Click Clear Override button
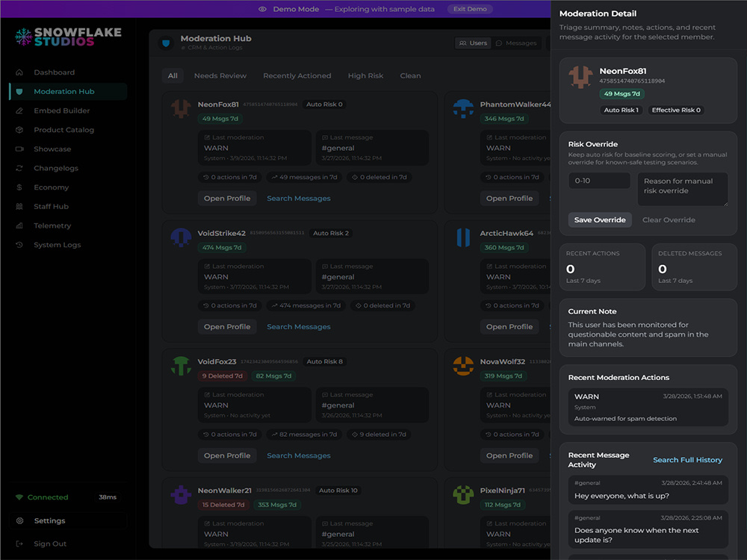 click(669, 220)
